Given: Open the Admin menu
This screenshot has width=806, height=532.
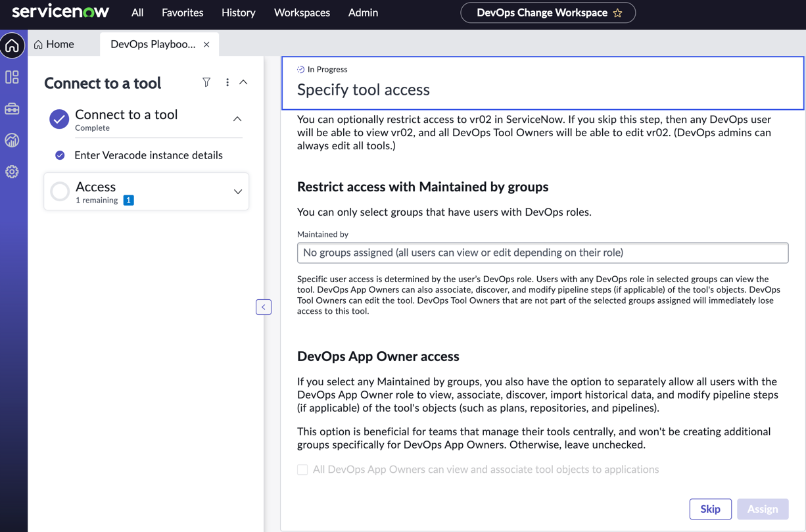Looking at the screenshot, I should pos(363,12).
